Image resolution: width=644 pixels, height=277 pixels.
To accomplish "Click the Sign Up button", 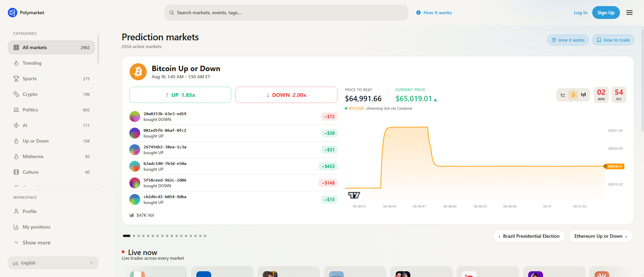I will pyautogui.click(x=606, y=13).
